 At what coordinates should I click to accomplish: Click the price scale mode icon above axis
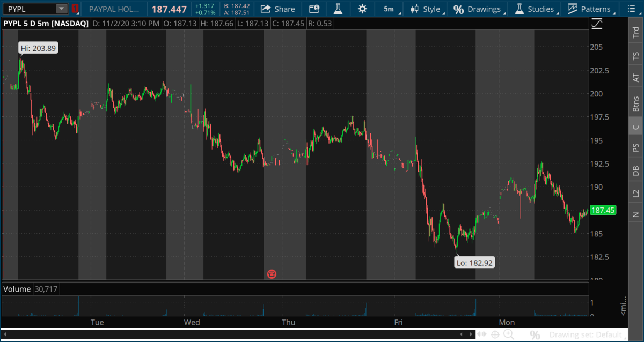click(596, 24)
